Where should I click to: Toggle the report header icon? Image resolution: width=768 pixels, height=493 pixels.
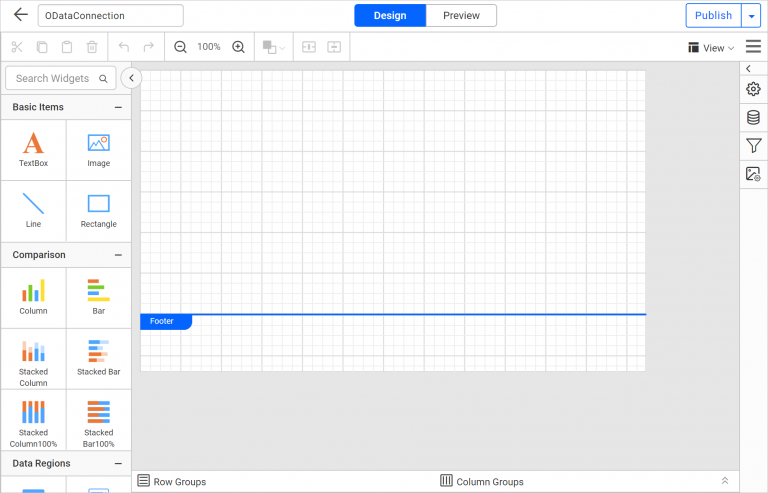pos(309,47)
